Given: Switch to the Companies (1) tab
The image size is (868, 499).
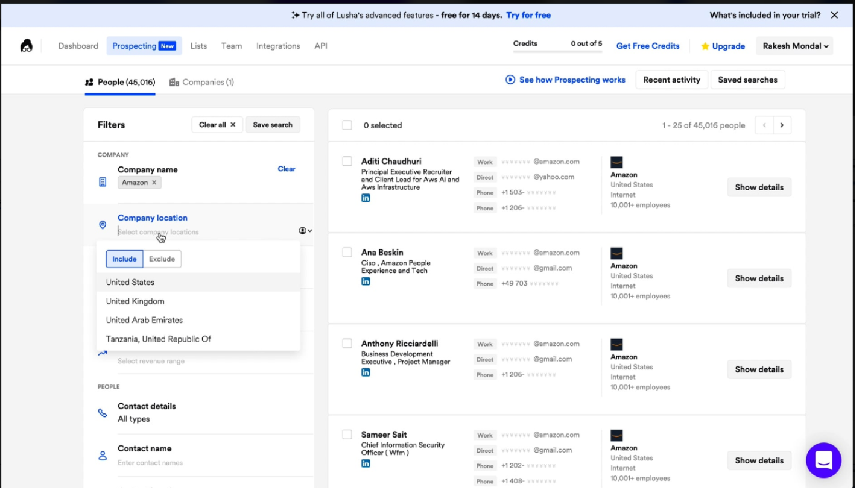Looking at the screenshot, I should click(x=201, y=82).
